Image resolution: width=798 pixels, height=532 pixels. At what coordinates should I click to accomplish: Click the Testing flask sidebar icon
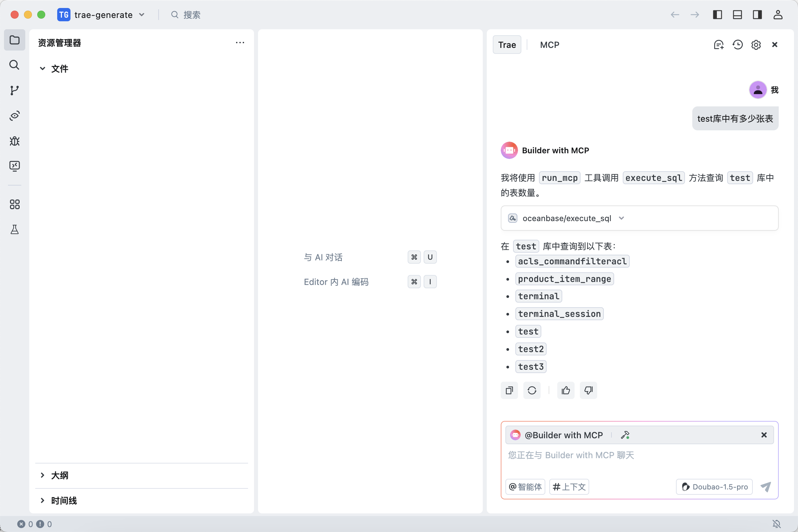coord(14,230)
